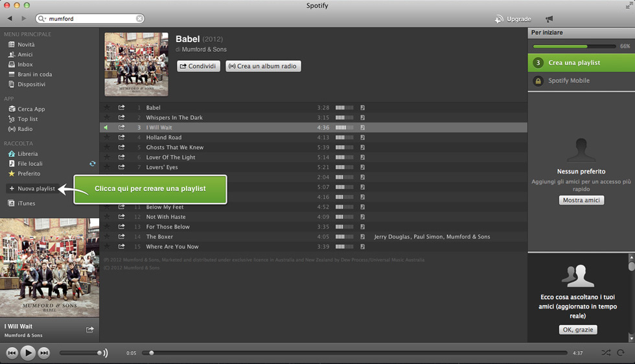Click the share icon beside Whispers In The Dark
Image resolution: width=635 pixels, height=364 pixels.
121,118
